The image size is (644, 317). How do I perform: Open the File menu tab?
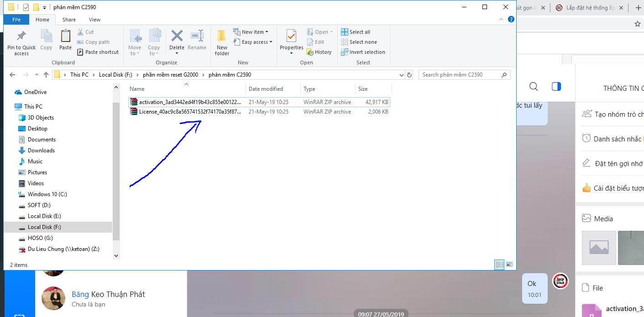tap(16, 20)
